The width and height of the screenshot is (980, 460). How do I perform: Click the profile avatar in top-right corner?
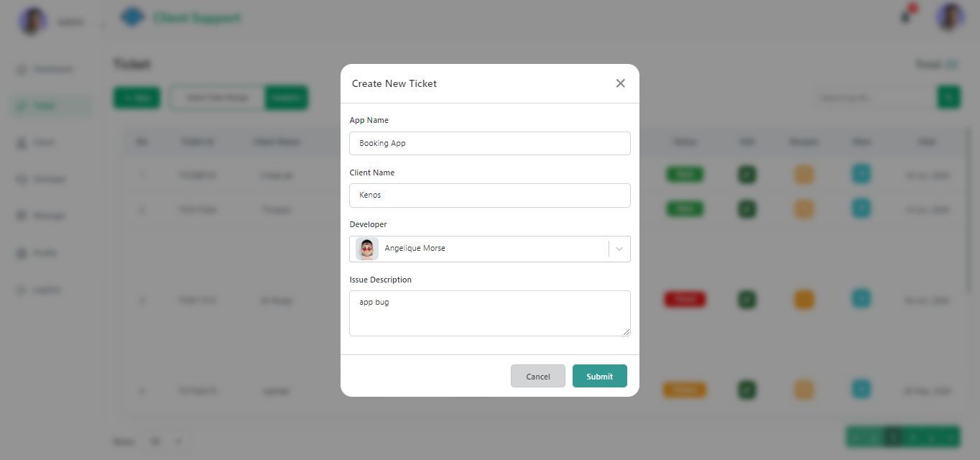pyautogui.click(x=949, y=17)
